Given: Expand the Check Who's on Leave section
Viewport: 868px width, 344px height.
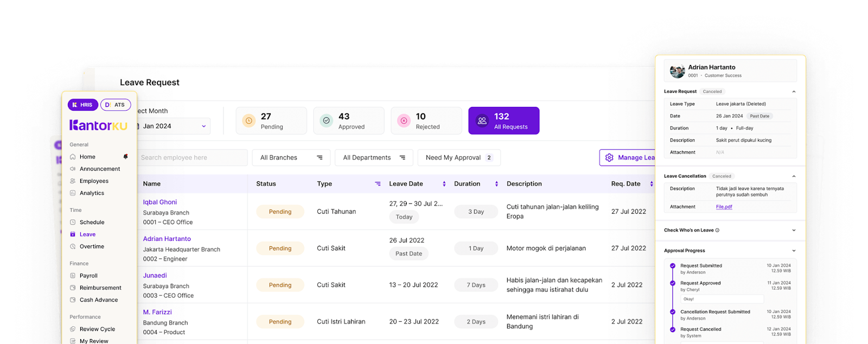Looking at the screenshot, I should click(x=794, y=230).
